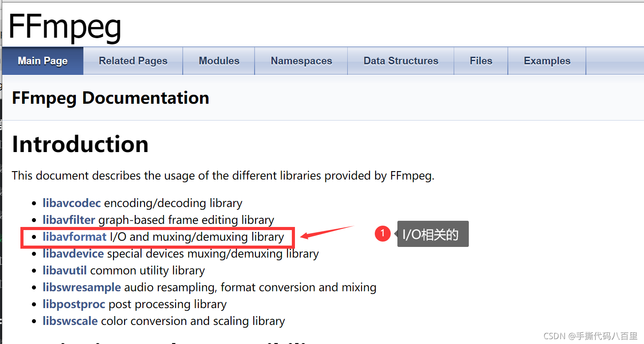Open the Files tab

[481, 61]
